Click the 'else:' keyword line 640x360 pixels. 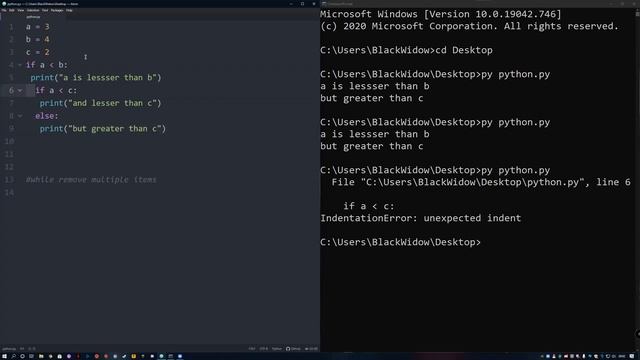(47, 116)
